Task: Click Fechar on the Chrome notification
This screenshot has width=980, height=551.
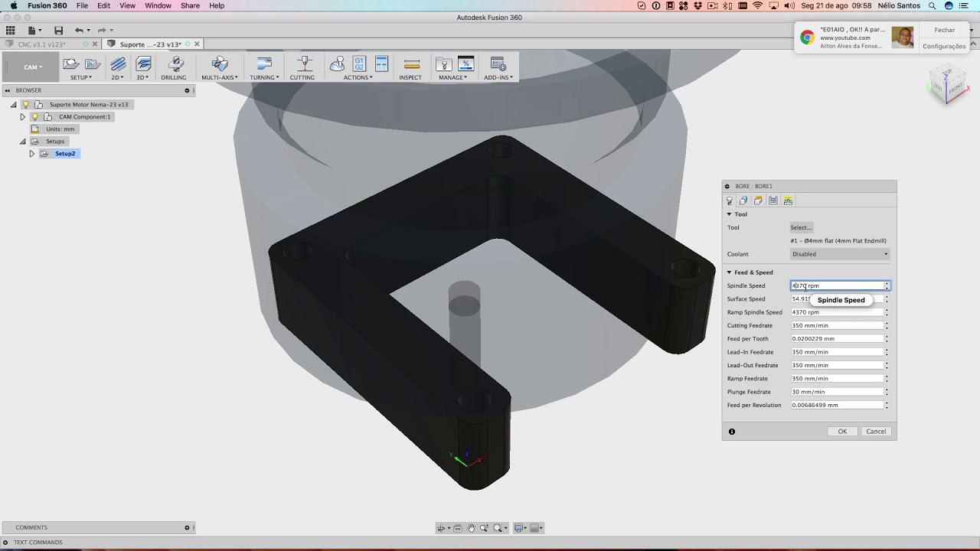Action: 944,30
